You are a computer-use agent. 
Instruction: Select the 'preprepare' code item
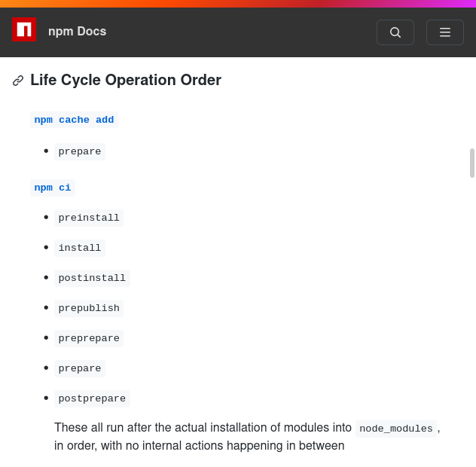[89, 338]
